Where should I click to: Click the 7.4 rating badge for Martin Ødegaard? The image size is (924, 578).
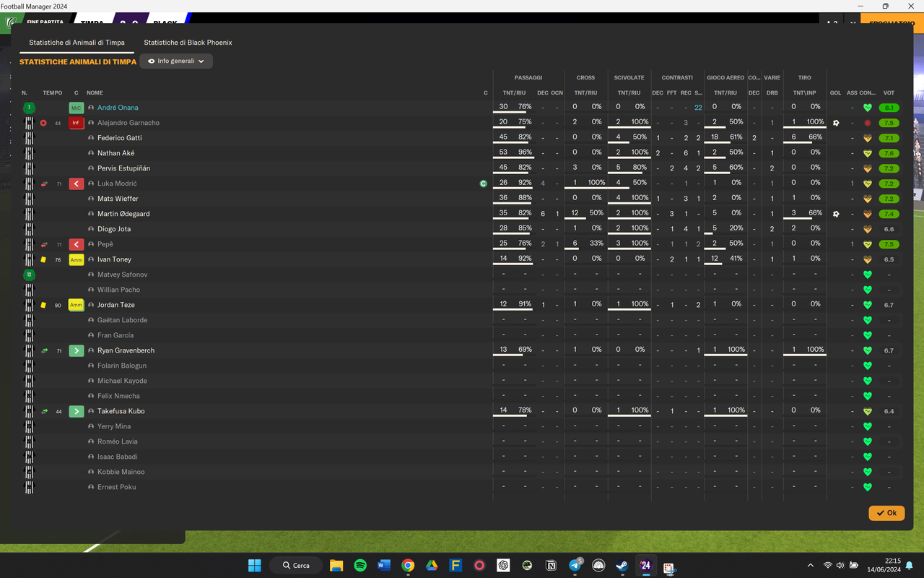tap(889, 214)
